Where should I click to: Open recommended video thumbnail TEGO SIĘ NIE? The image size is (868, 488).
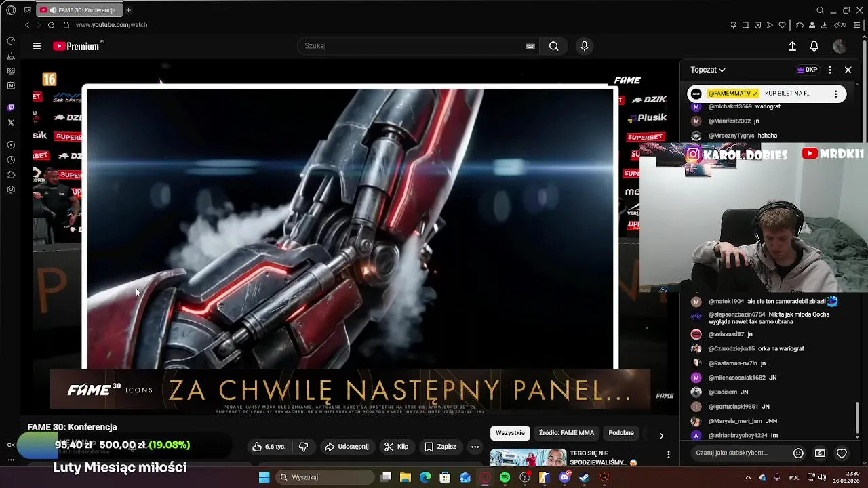pos(528,457)
